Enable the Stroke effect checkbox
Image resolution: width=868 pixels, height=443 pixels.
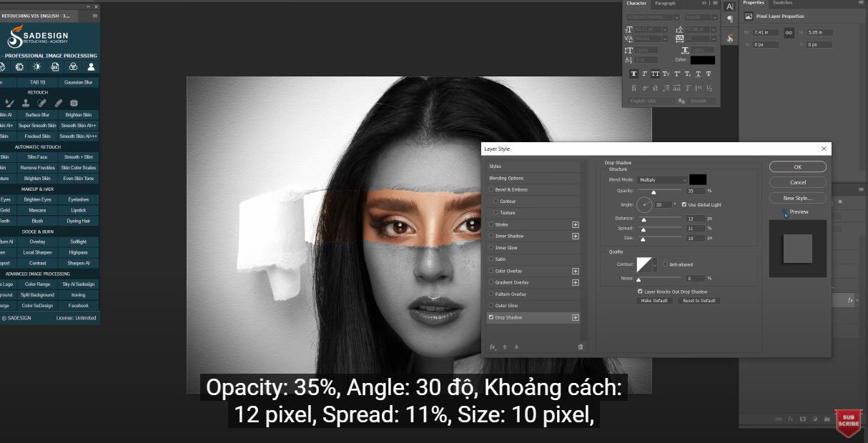coord(491,224)
